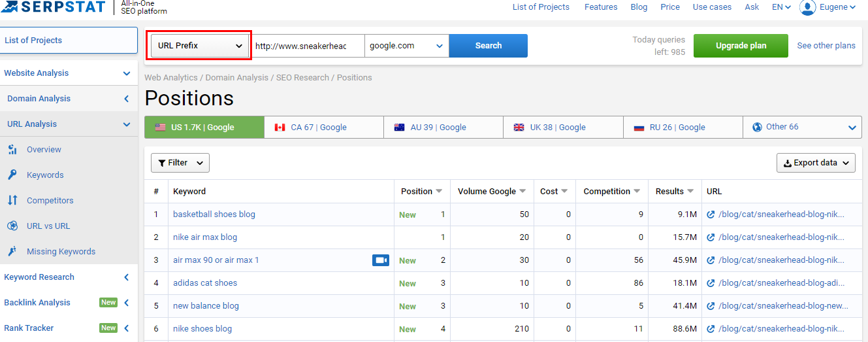Open external link icon for nike air max blog URL
Viewport: 868px width, 342px height.
point(711,237)
